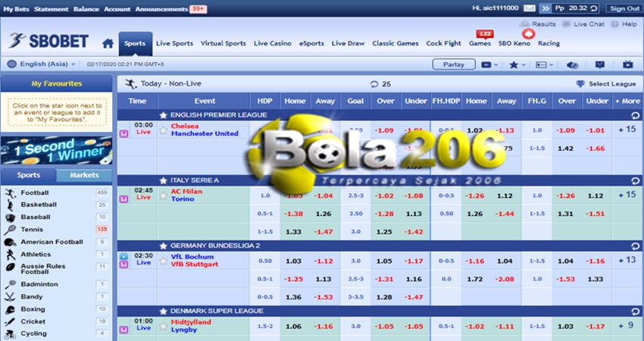Go to the home page icon
The image size is (644, 341).
pos(108,43)
